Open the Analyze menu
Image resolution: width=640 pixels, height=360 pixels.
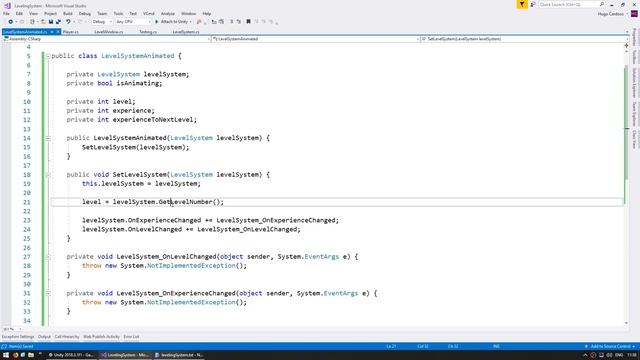click(x=168, y=13)
